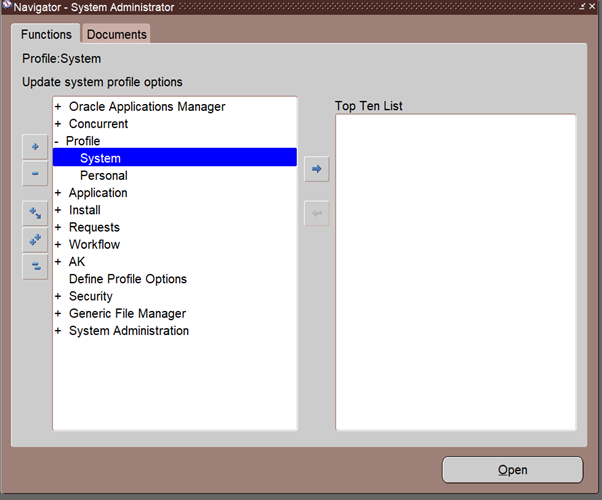
Task: Click the Expand (plus) icon button
Action: point(35,147)
